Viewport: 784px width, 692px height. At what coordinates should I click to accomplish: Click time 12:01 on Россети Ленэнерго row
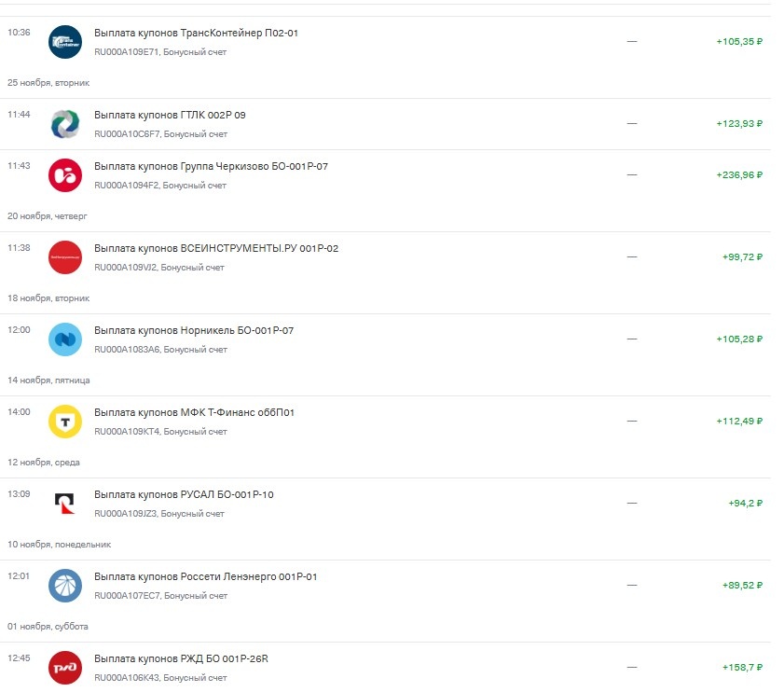click(19, 576)
